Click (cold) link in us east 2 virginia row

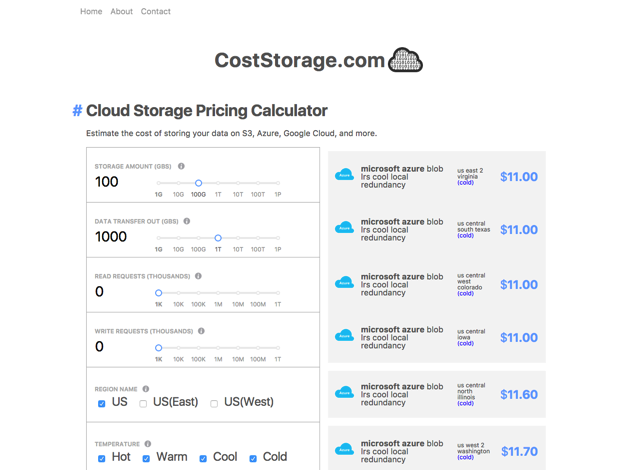465,183
